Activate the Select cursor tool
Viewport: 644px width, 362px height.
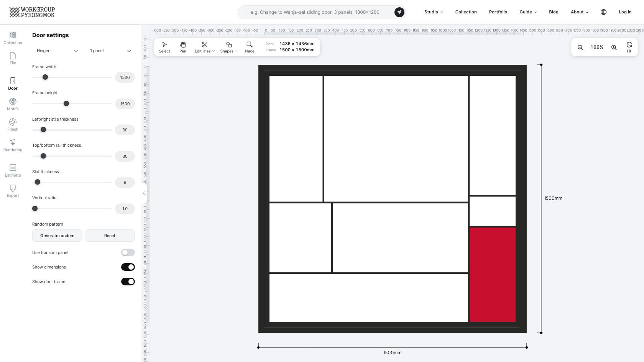pos(164,47)
